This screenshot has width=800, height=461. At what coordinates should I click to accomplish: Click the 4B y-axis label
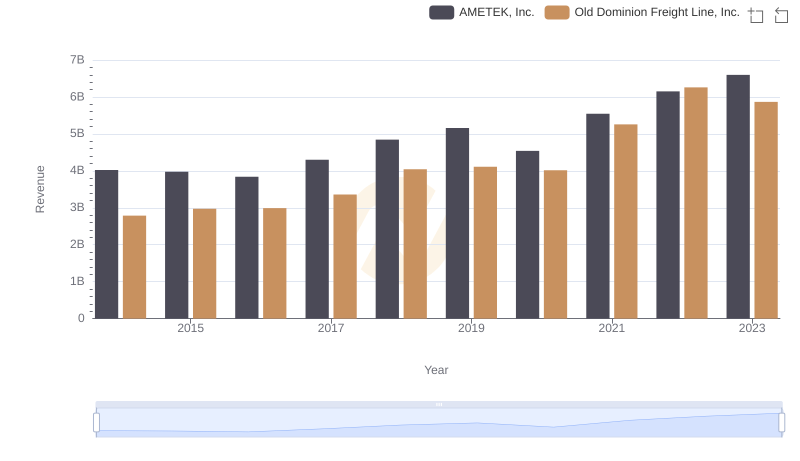point(77,170)
